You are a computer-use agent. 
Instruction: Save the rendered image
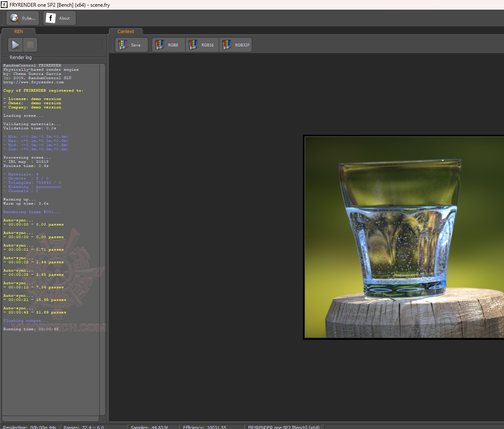coord(131,45)
